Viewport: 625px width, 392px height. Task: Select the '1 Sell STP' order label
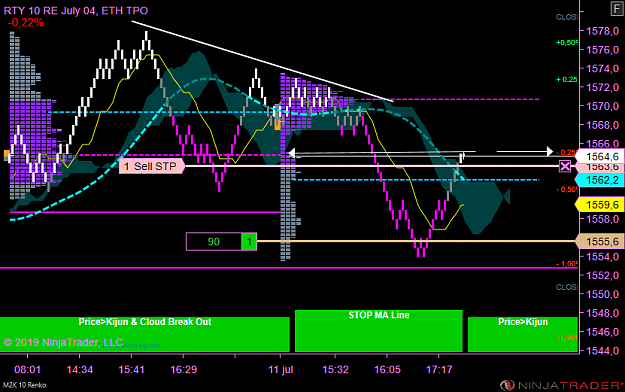tap(152, 166)
